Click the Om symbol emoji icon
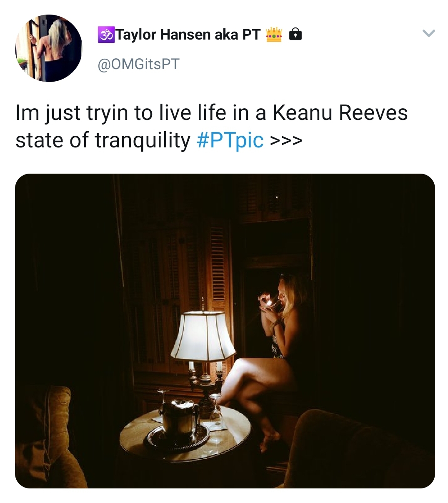The image size is (448, 503). (106, 35)
